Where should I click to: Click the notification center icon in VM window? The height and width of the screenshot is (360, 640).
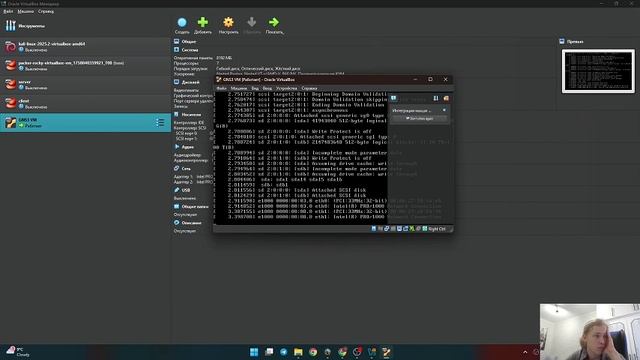tap(393, 98)
